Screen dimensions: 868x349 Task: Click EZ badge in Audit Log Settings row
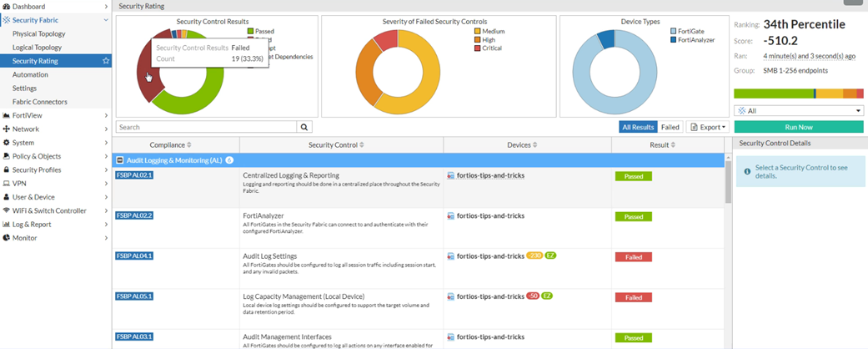[550, 256]
